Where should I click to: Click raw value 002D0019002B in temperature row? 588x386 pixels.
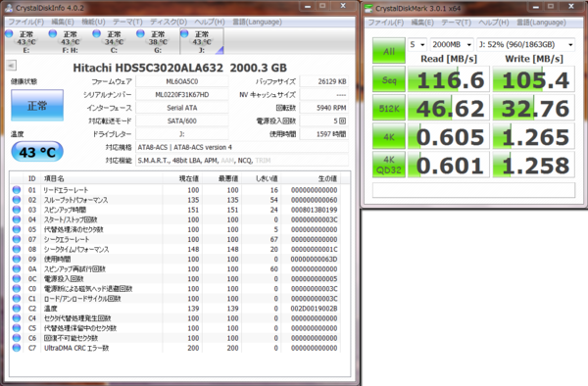(315, 309)
